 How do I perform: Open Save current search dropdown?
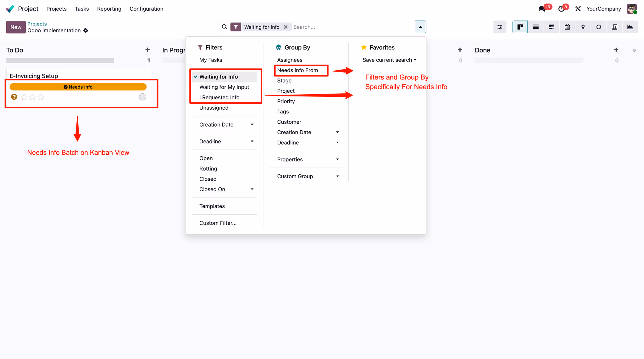click(389, 60)
